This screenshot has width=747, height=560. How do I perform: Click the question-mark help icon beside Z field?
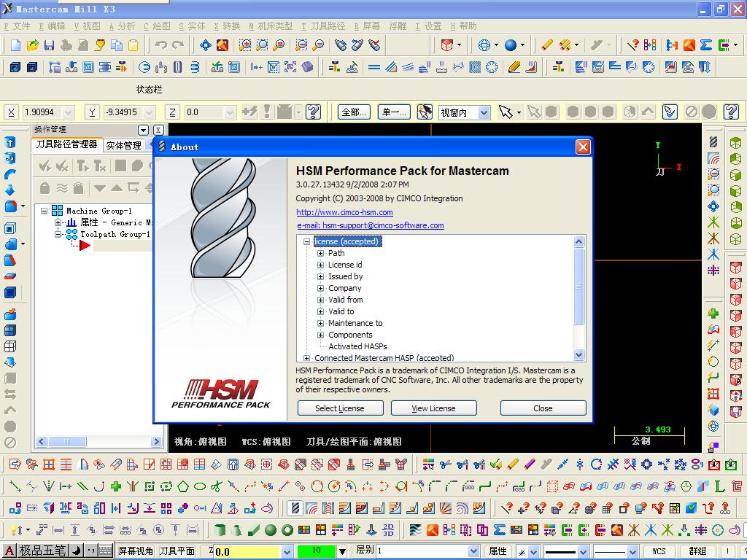click(313, 112)
